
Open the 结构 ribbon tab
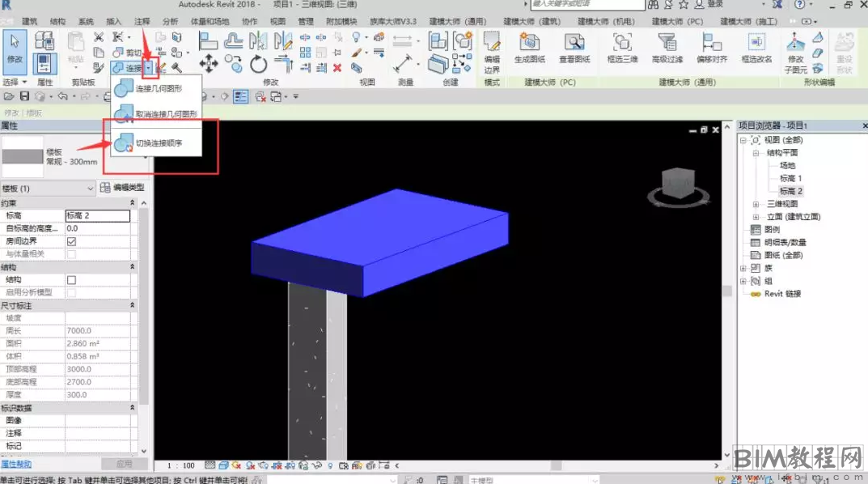[57, 21]
